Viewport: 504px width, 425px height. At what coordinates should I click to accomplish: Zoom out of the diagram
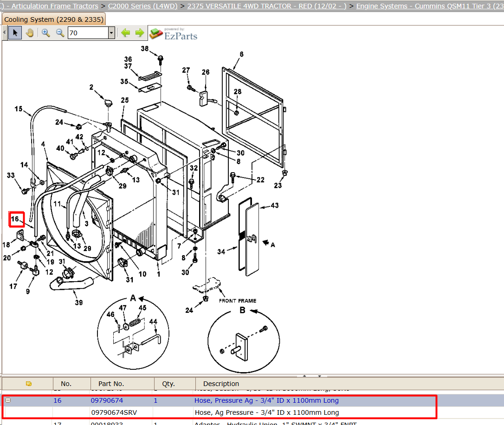click(60, 33)
